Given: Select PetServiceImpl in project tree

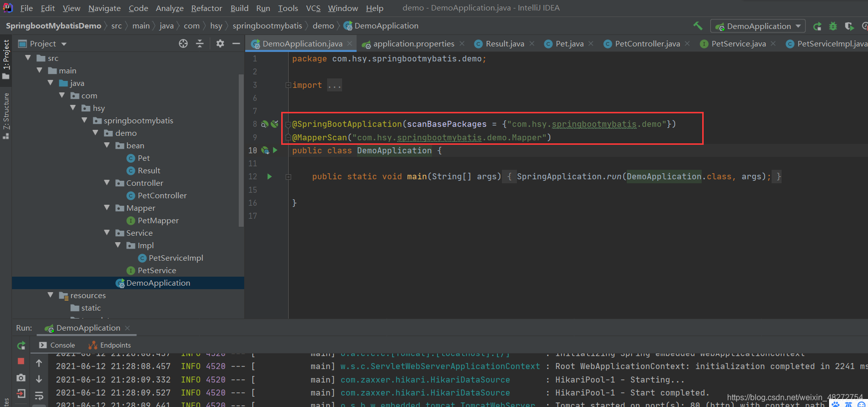Looking at the screenshot, I should point(176,258).
